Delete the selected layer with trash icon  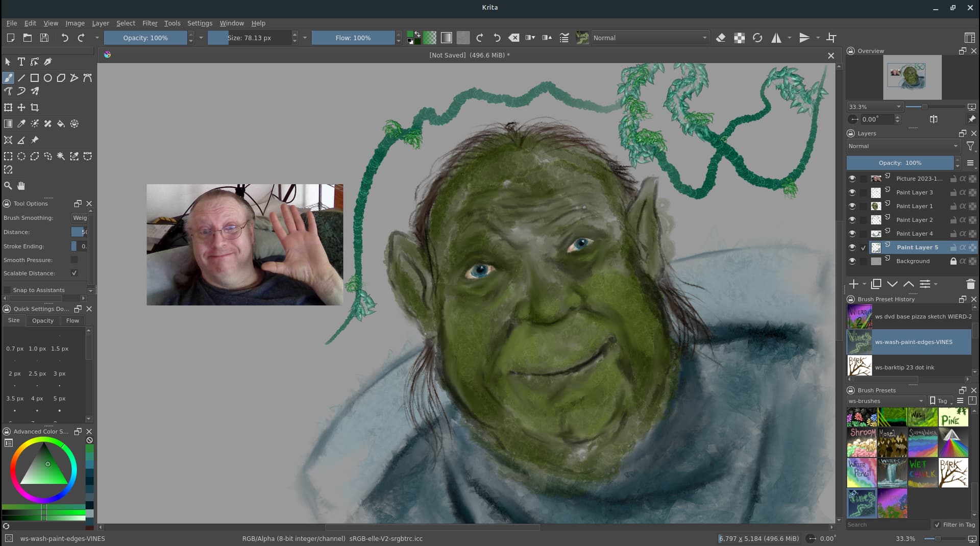(x=970, y=284)
